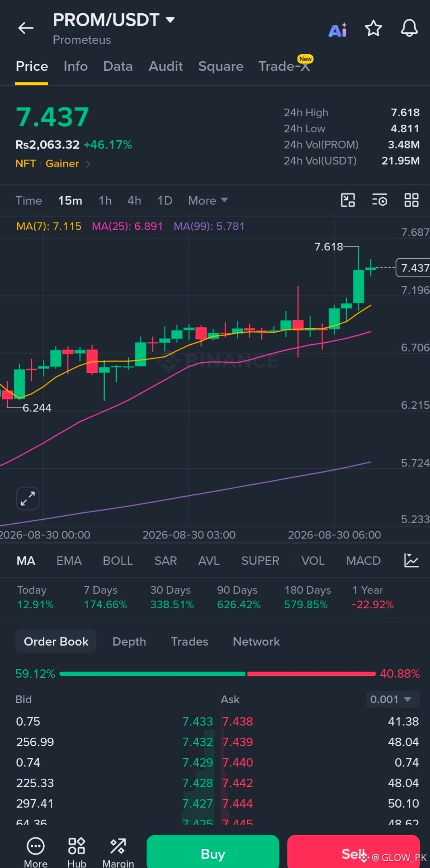Select the 15m chart interval

coord(70,200)
